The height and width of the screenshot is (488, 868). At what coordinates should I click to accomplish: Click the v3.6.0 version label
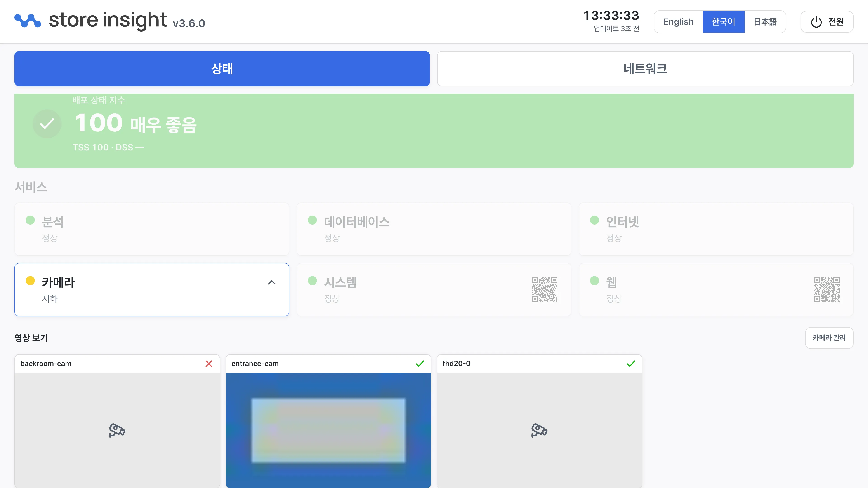(x=189, y=23)
